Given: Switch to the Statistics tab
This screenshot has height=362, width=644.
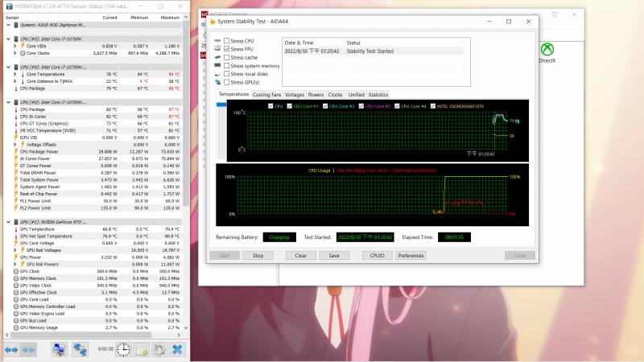Looking at the screenshot, I should tap(378, 94).
